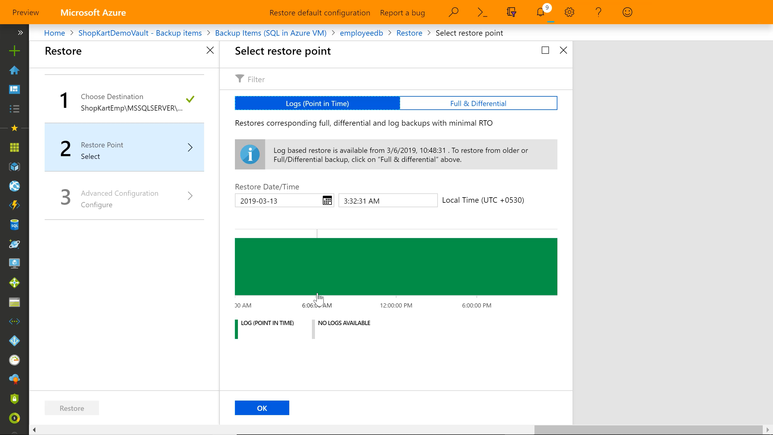
Task: Click the timeline marker near 6:06 AM
Action: coord(317,234)
